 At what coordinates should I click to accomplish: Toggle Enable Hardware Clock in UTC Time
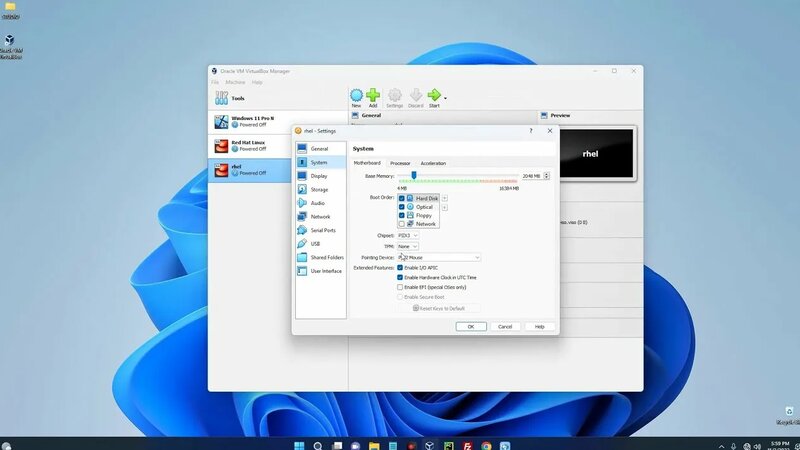pos(400,278)
